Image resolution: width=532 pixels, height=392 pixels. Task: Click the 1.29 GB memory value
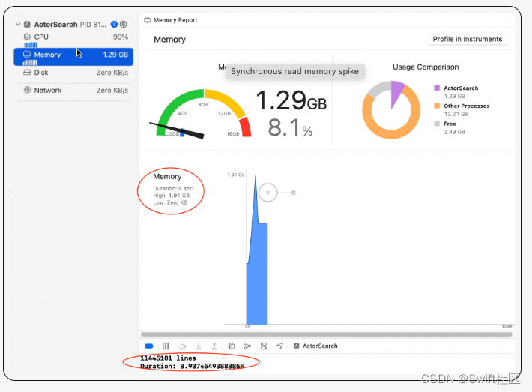coord(291,100)
